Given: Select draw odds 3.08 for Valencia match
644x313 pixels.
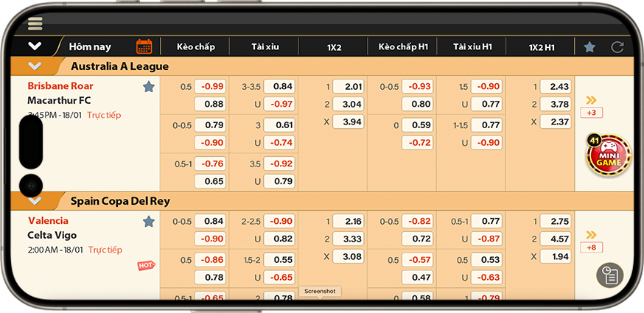Looking at the screenshot, I should pos(348,256).
